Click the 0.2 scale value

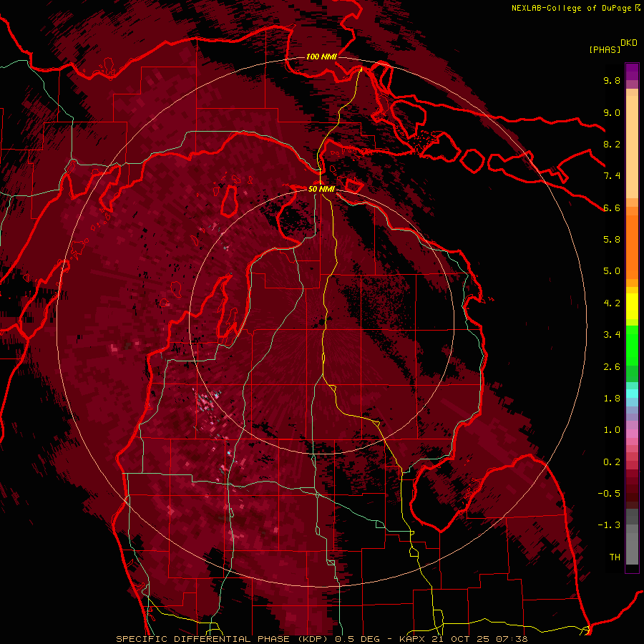point(612,462)
